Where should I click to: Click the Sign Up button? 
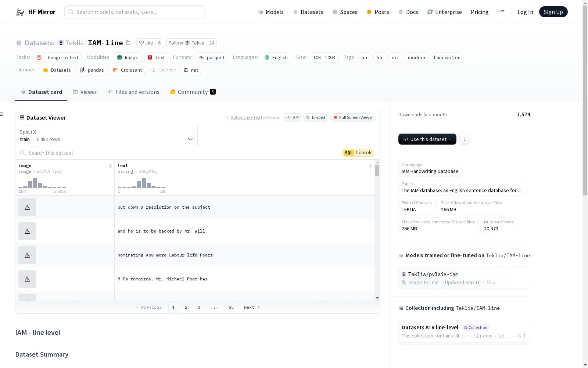[x=553, y=12]
